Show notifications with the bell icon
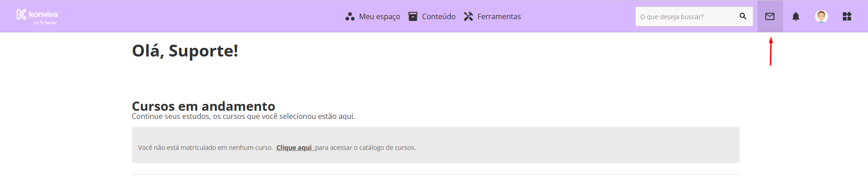 click(x=796, y=16)
